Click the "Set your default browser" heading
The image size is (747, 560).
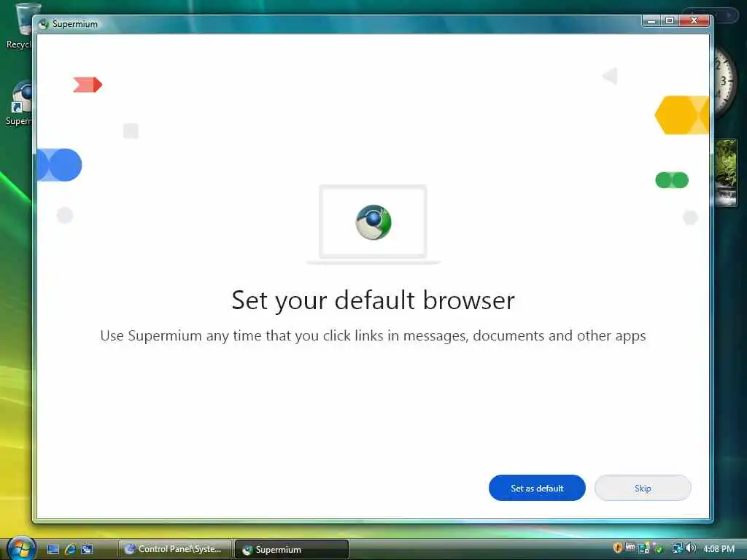[x=373, y=300]
